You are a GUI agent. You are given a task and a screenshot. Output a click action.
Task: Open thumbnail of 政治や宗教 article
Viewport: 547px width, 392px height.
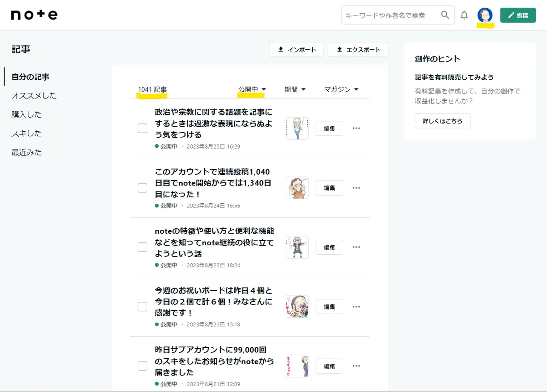pos(297,129)
